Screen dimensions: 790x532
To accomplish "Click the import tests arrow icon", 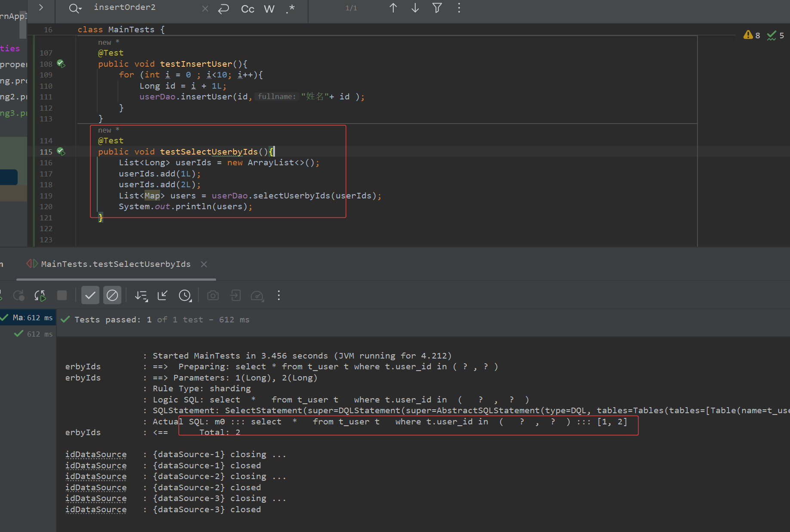I will tap(162, 295).
